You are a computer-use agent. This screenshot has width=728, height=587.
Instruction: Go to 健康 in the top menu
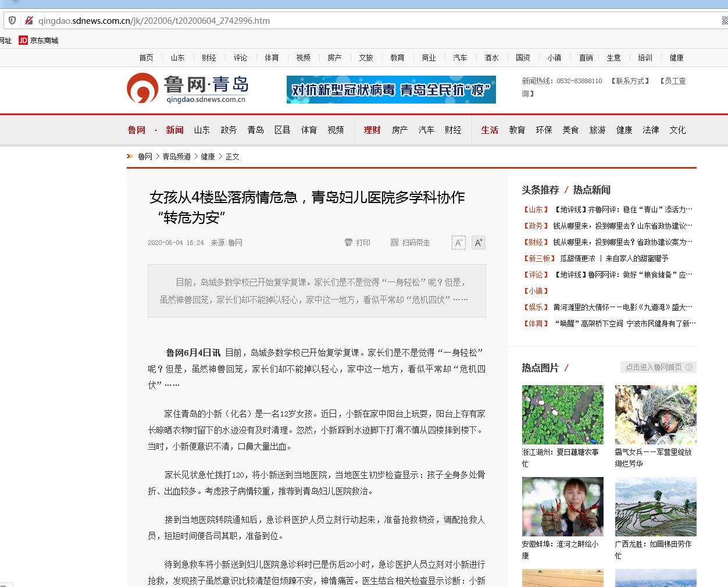pos(676,58)
